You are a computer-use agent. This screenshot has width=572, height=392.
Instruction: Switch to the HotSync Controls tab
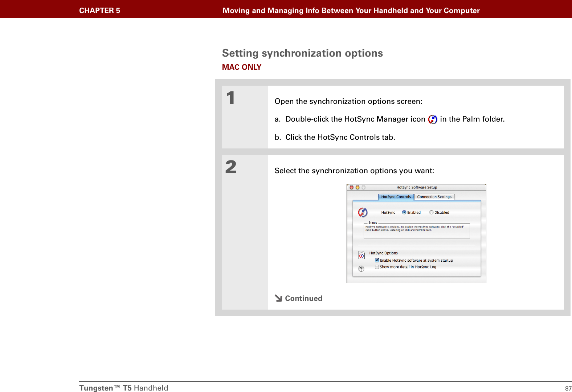coord(396,197)
